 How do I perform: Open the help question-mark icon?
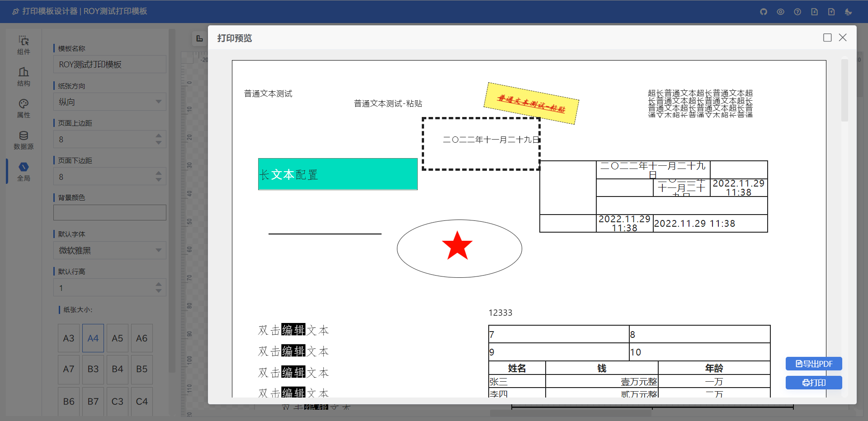pos(797,12)
